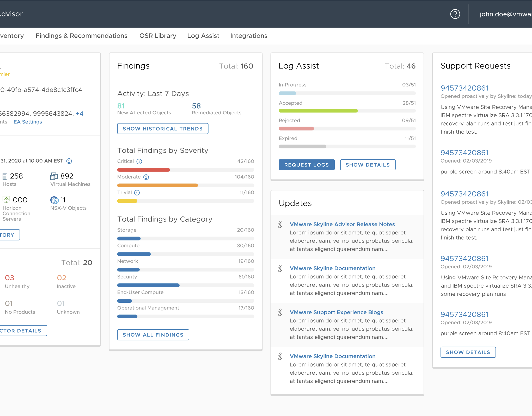Click the 81 New Affected Objects count
532x416 pixels.
(121, 106)
